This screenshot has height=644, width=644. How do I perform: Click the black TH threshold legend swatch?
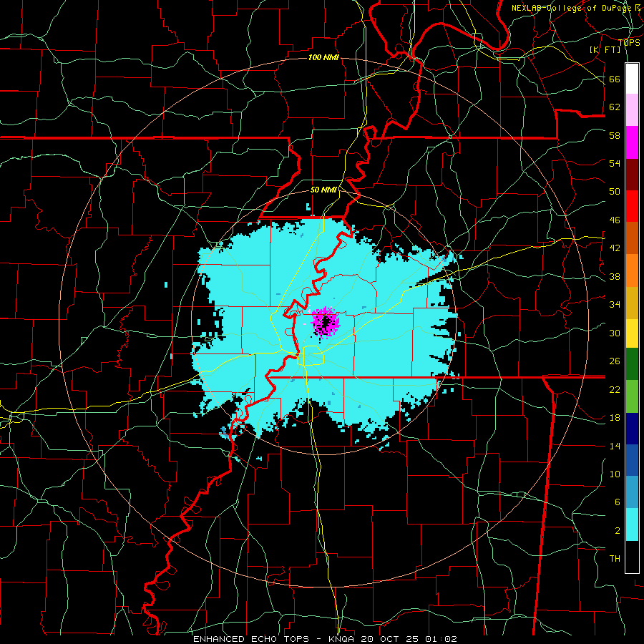click(x=632, y=557)
